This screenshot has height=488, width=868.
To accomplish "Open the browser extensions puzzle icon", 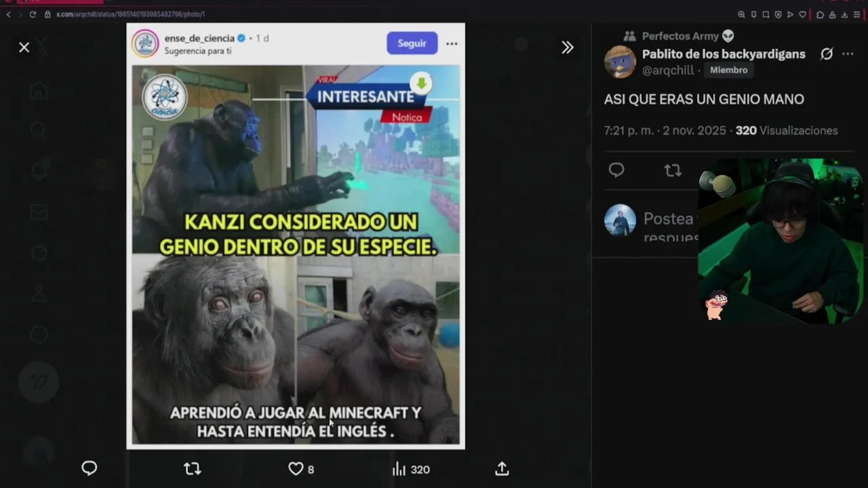I will [x=821, y=14].
